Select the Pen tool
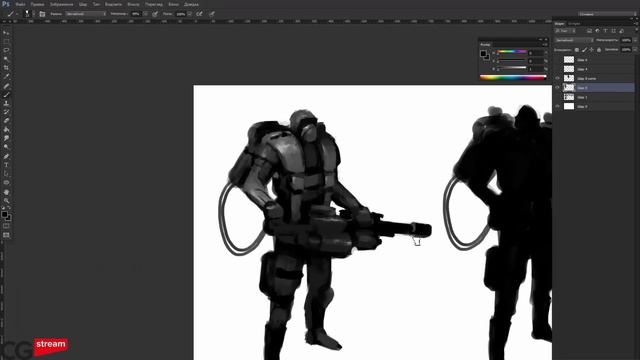 click(x=6, y=156)
